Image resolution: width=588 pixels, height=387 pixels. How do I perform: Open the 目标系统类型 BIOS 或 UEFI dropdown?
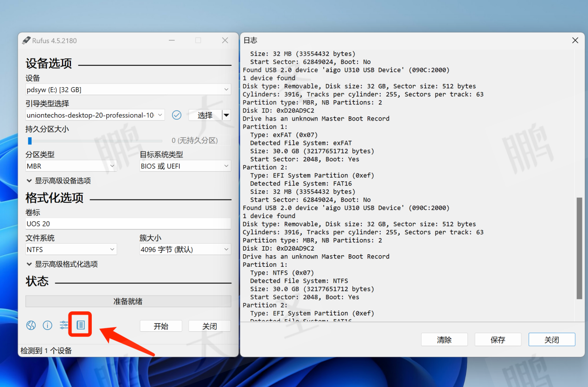point(185,166)
